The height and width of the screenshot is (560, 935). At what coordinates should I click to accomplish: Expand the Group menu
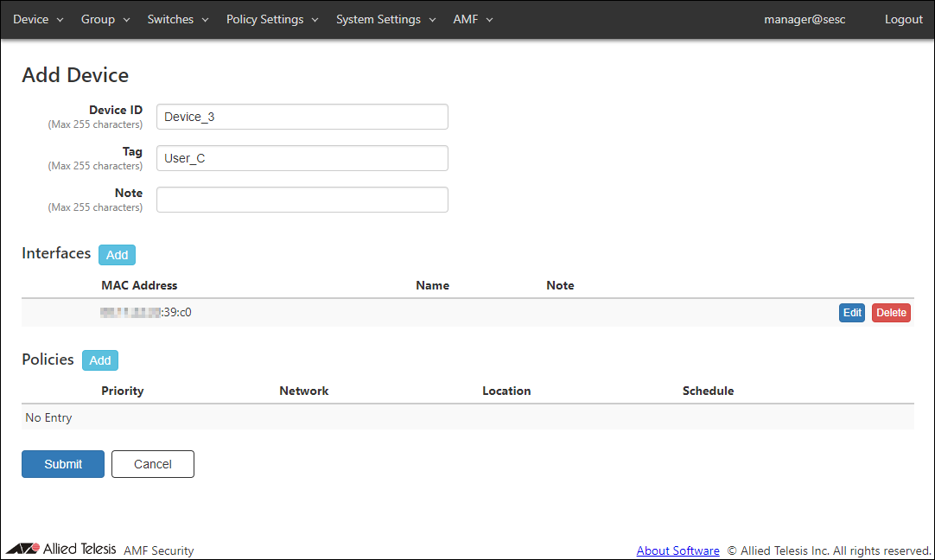[x=105, y=19]
